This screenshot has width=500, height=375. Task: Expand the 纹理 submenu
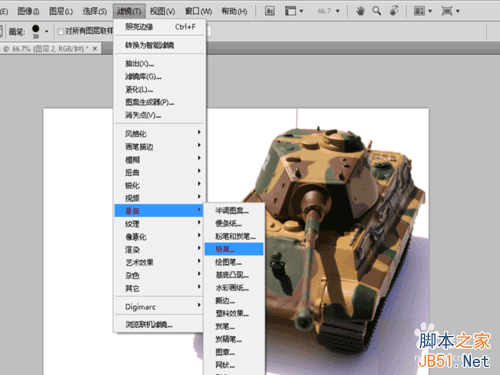(159, 224)
